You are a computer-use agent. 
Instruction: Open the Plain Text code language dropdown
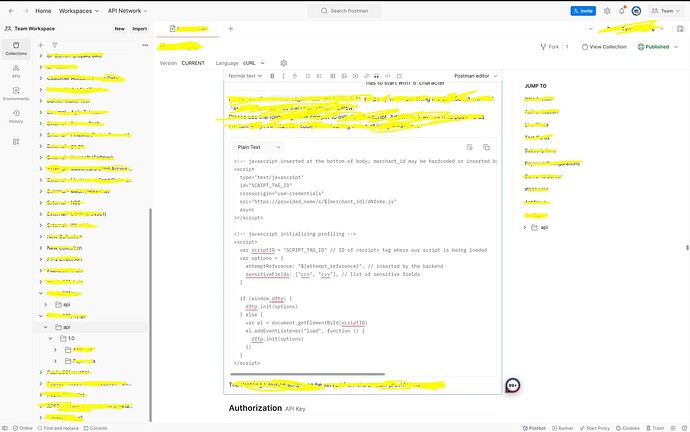[x=258, y=147]
